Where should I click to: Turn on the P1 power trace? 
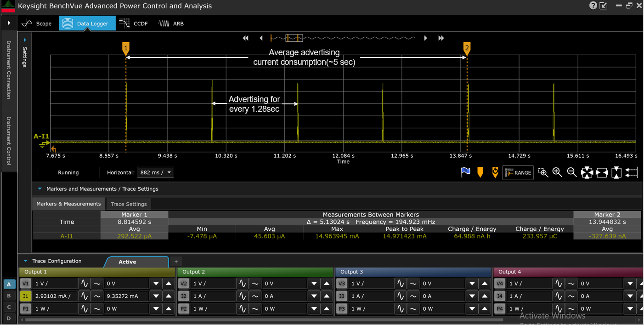point(25,308)
